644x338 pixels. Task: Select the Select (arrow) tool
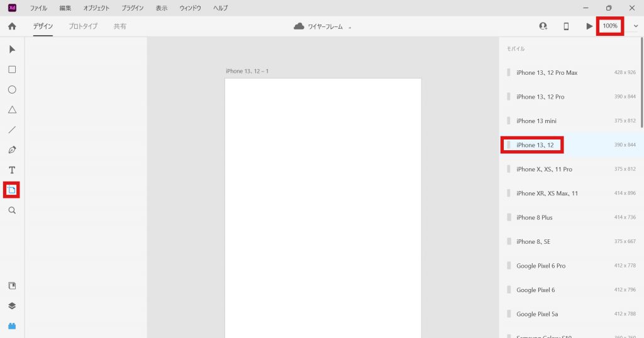pyautogui.click(x=12, y=50)
